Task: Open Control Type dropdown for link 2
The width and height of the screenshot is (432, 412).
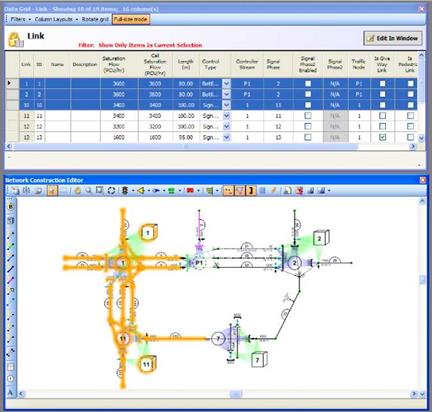Action: (226, 94)
